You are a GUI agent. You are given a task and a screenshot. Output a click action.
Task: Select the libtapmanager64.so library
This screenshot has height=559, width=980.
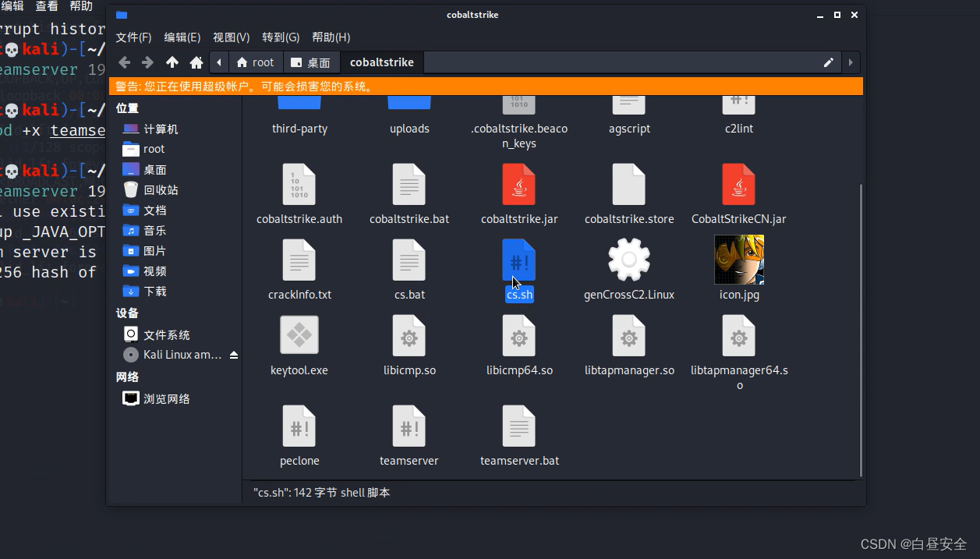[739, 352]
